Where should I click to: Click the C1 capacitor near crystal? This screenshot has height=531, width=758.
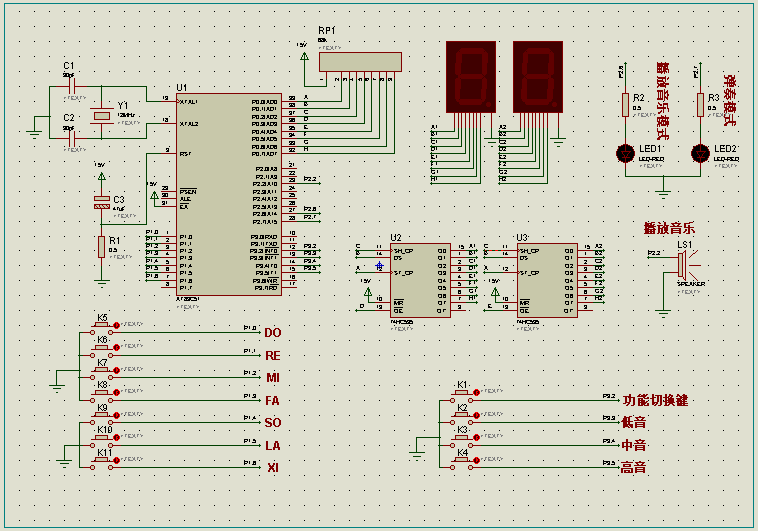[71, 87]
